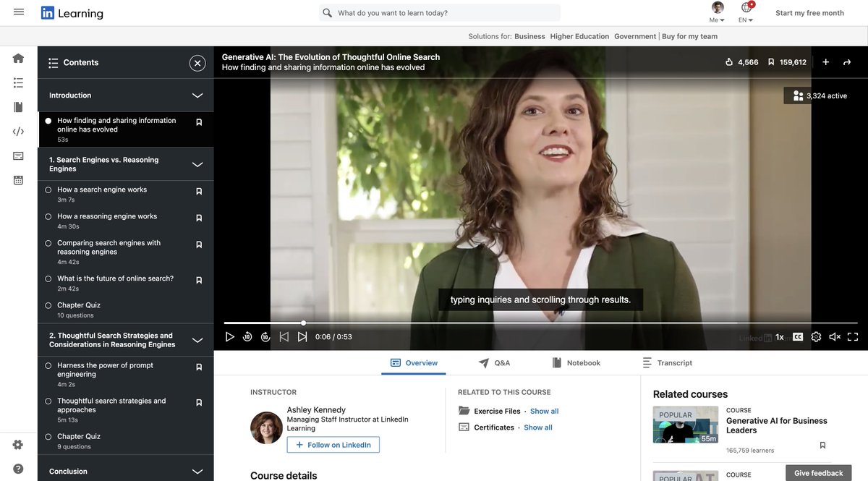Viewport: 868px width, 481px height.
Task: Seek on the video progress bar
Action: [540, 323]
